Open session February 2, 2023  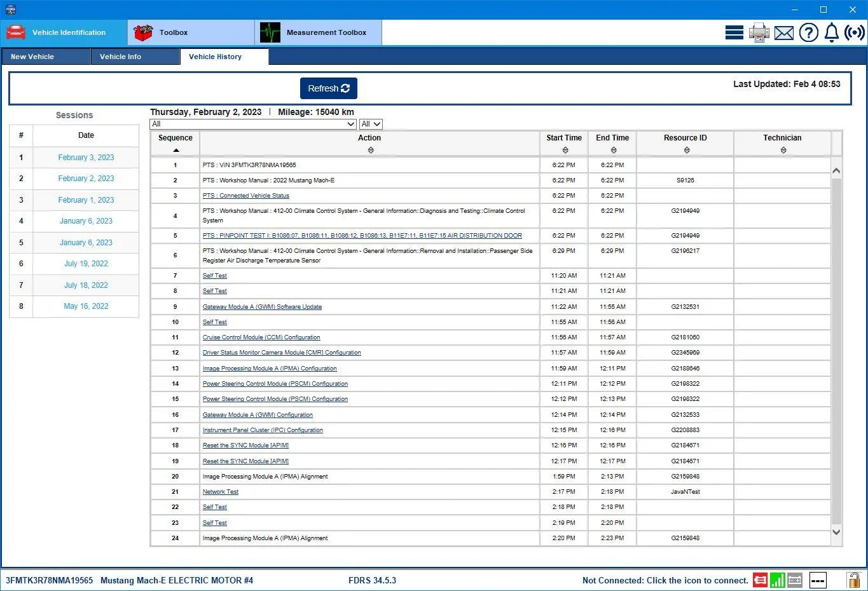pyautogui.click(x=86, y=179)
